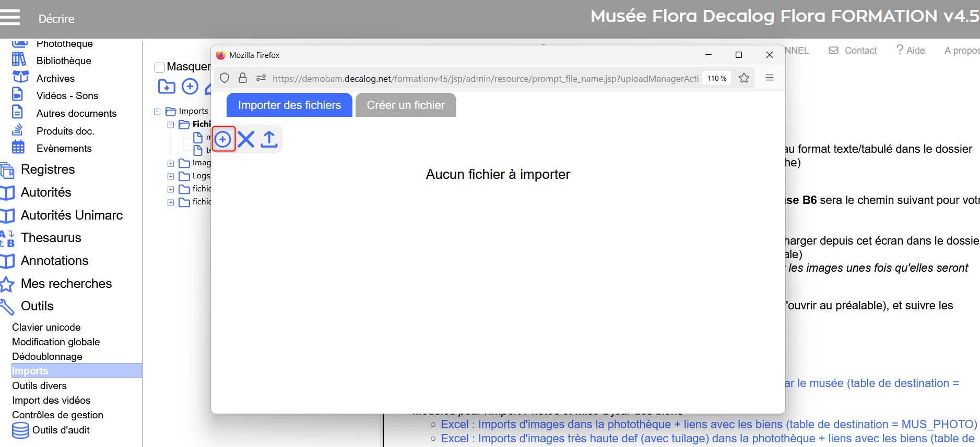Click the add file plus icon in popup
980x447 pixels.
tap(223, 139)
